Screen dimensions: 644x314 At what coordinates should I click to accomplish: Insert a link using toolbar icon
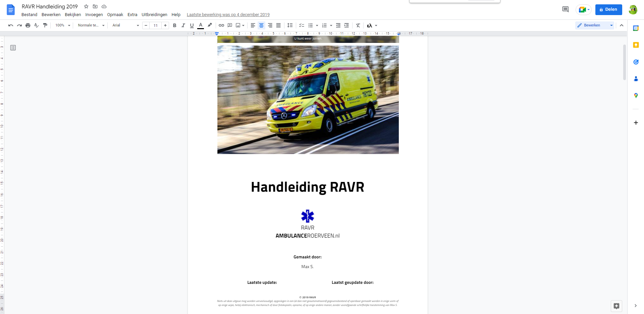click(221, 25)
